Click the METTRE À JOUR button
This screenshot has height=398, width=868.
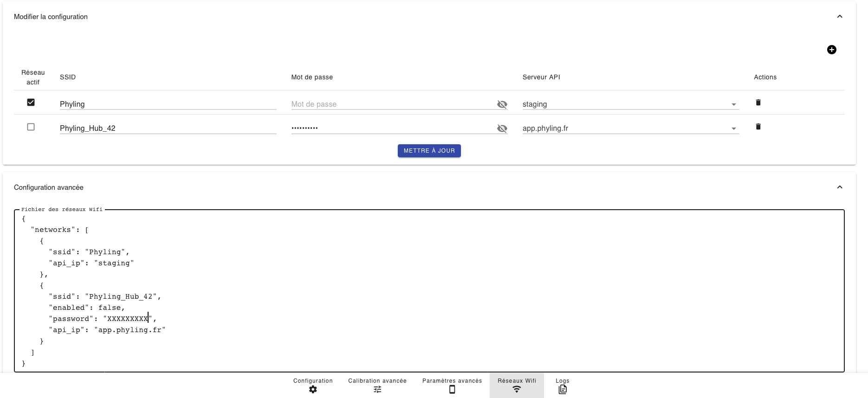point(429,151)
